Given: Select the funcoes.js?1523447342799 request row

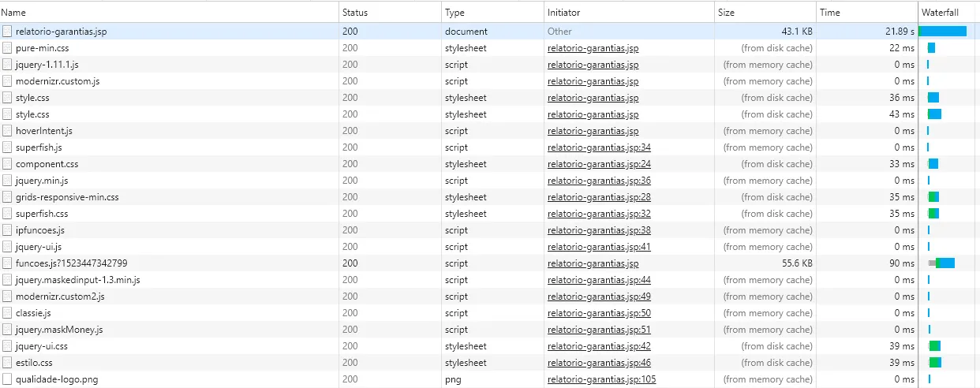Looking at the screenshot, I should tap(71, 263).
